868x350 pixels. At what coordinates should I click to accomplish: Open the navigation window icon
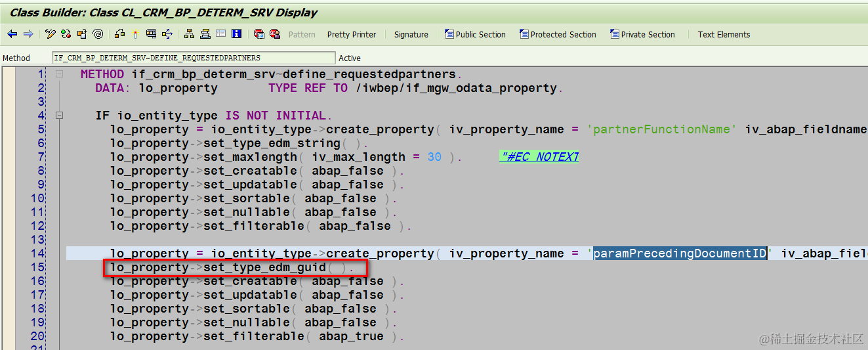pyautogui.click(x=167, y=34)
